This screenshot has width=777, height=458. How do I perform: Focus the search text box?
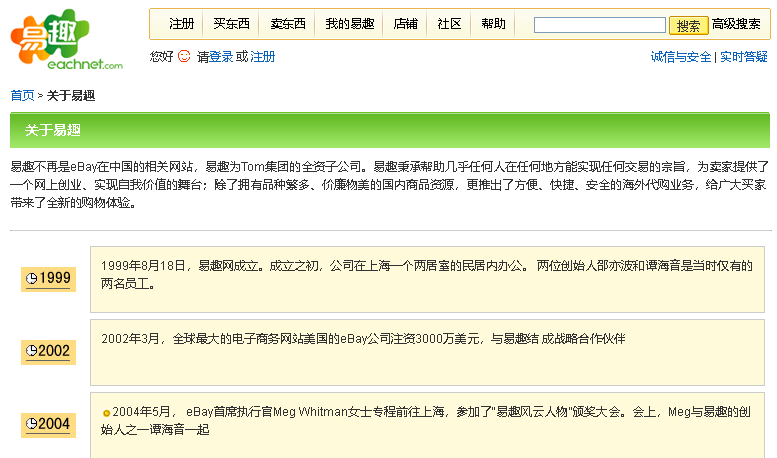600,25
